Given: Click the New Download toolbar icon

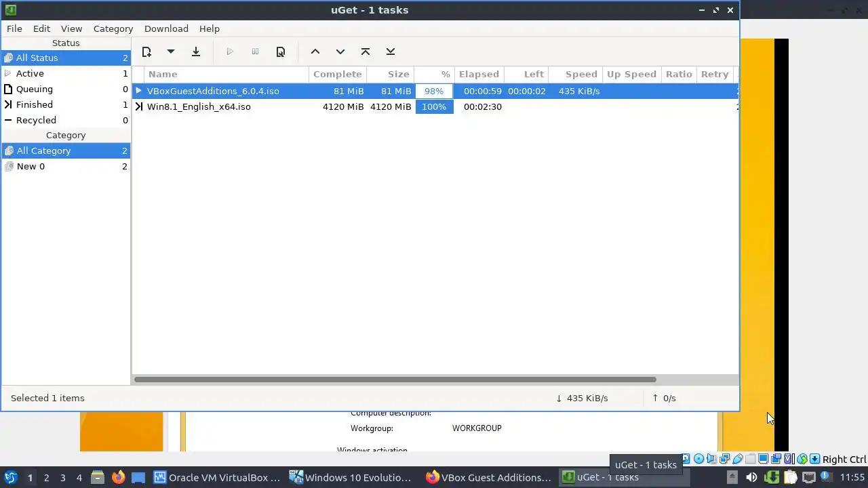Looking at the screenshot, I should (146, 52).
